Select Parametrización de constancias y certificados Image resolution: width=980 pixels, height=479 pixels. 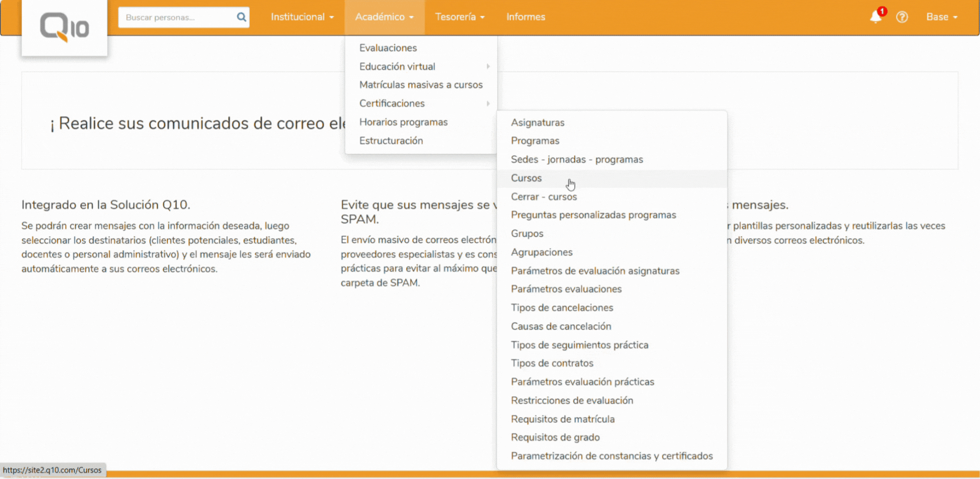pyautogui.click(x=612, y=456)
